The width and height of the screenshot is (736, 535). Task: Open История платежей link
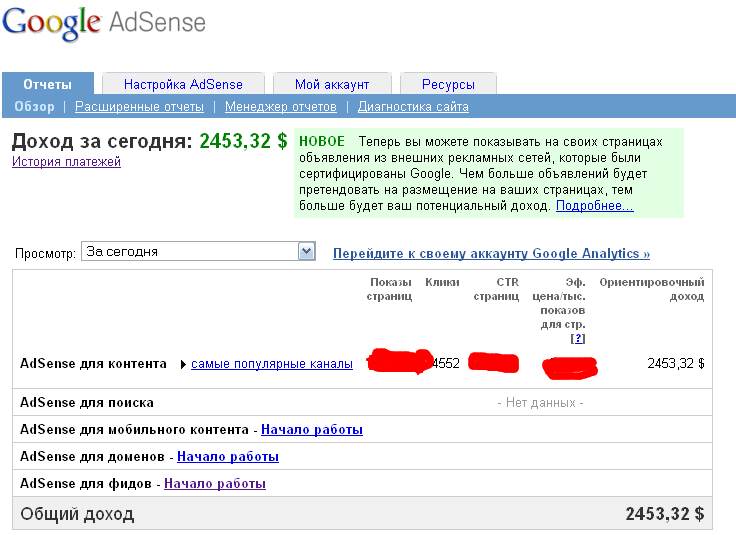[66, 161]
